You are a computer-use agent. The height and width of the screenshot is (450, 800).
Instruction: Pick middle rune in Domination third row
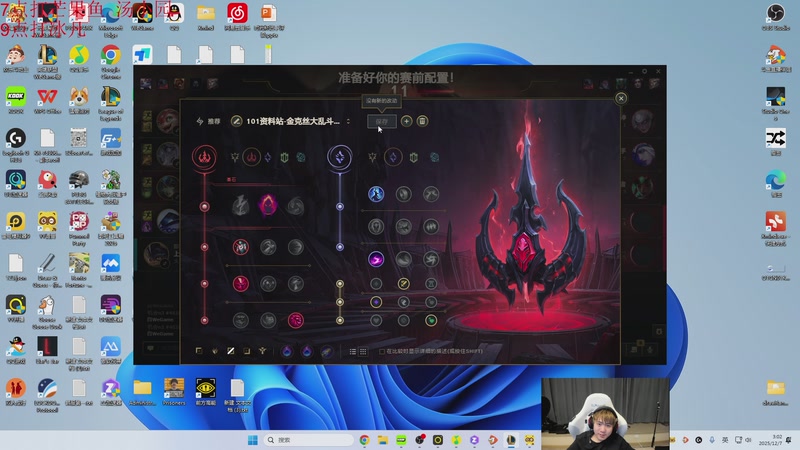click(x=268, y=284)
